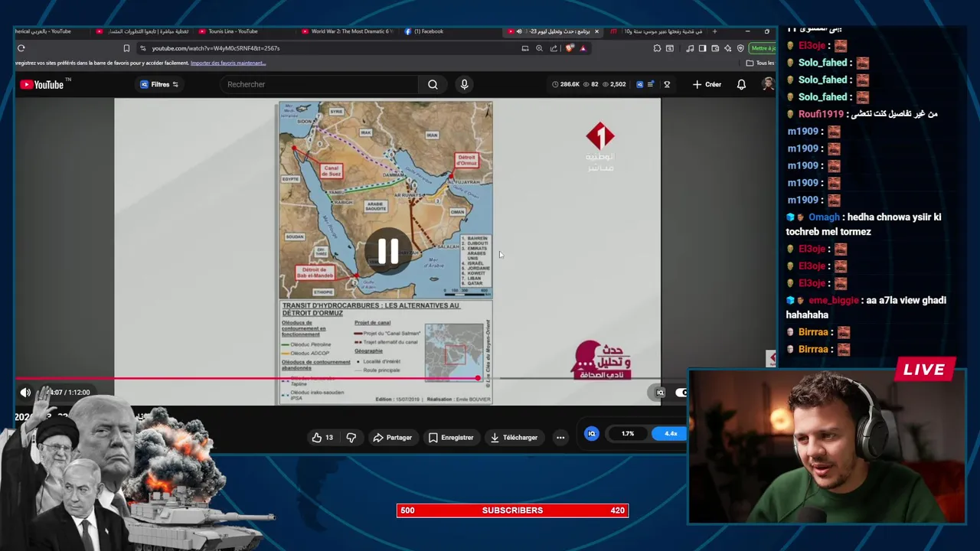980x551 pixels.
Task: Open the zoom magnifier icon in address bar
Action: coord(539,48)
